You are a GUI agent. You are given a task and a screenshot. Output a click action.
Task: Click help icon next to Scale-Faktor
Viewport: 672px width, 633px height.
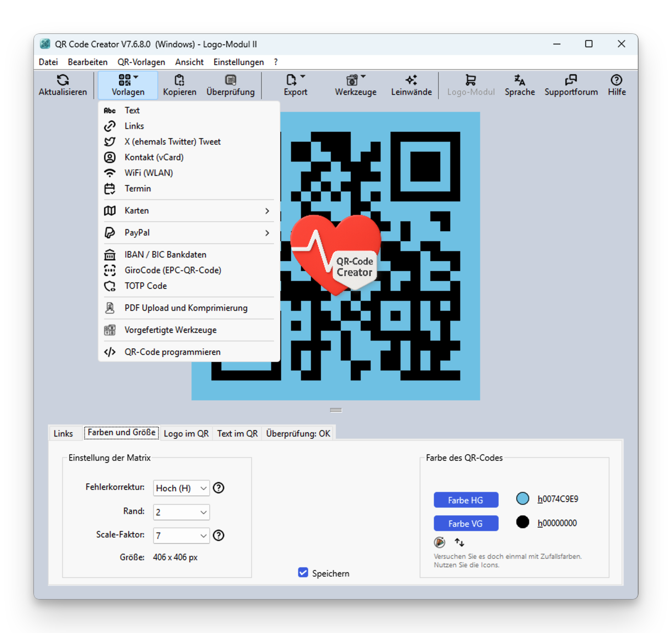(x=218, y=535)
